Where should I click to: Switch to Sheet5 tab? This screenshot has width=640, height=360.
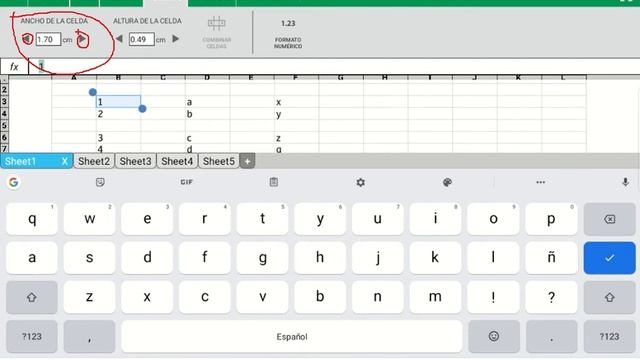[219, 161]
